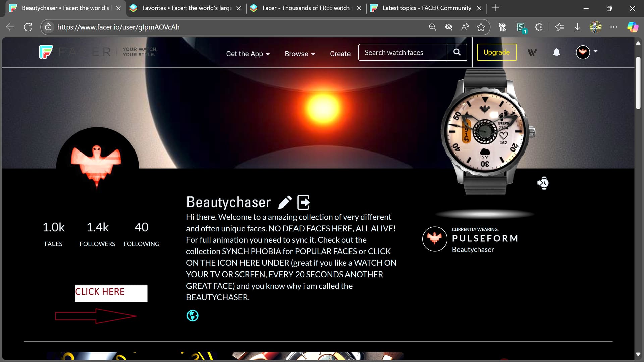Click the zoom magnifier in address bar

433,27
